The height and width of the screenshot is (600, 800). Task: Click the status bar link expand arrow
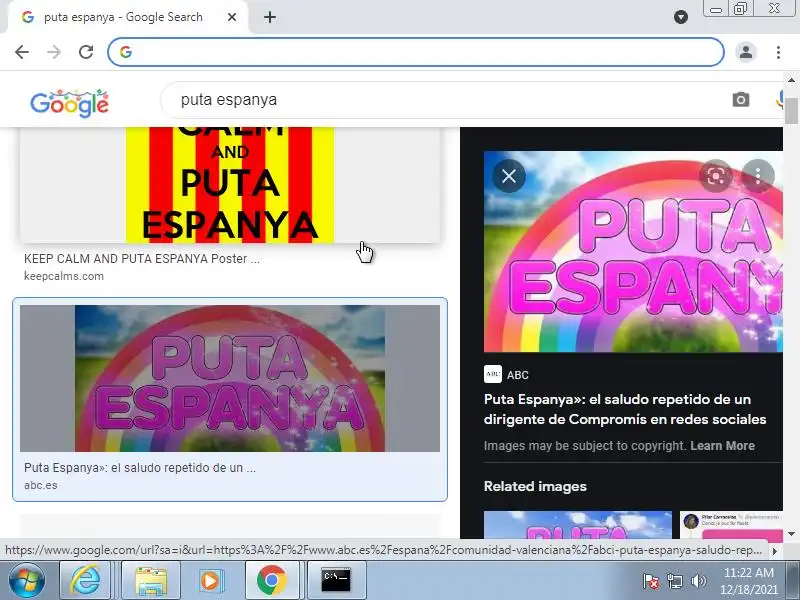click(774, 551)
